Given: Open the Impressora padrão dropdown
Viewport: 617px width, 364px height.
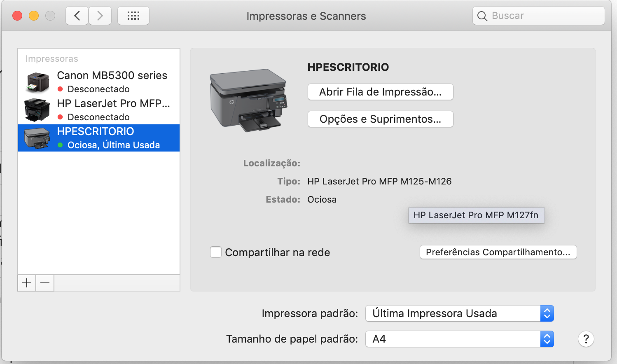Looking at the screenshot, I should pyautogui.click(x=459, y=313).
